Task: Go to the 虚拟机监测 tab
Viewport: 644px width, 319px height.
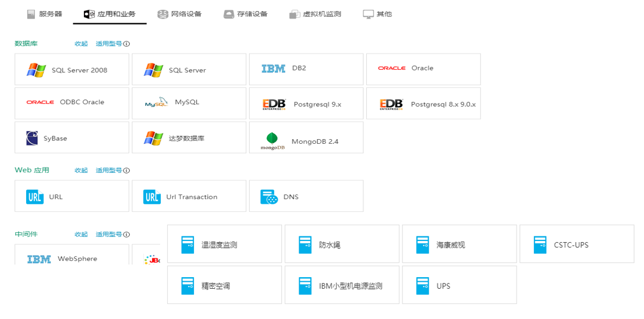Action: 315,14
